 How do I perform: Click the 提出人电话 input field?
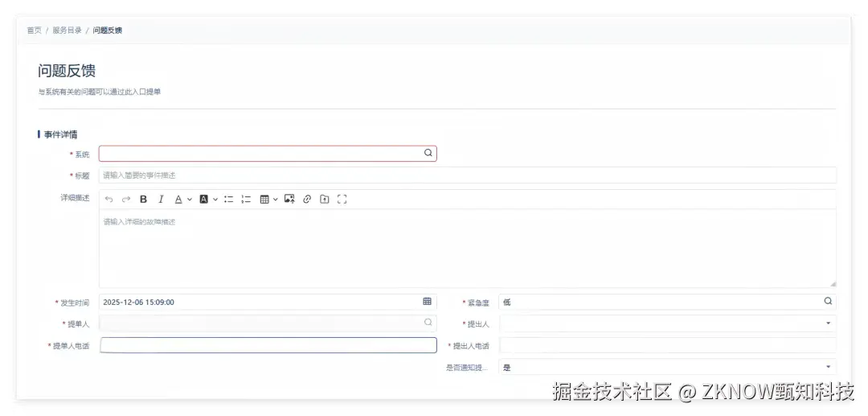point(668,345)
